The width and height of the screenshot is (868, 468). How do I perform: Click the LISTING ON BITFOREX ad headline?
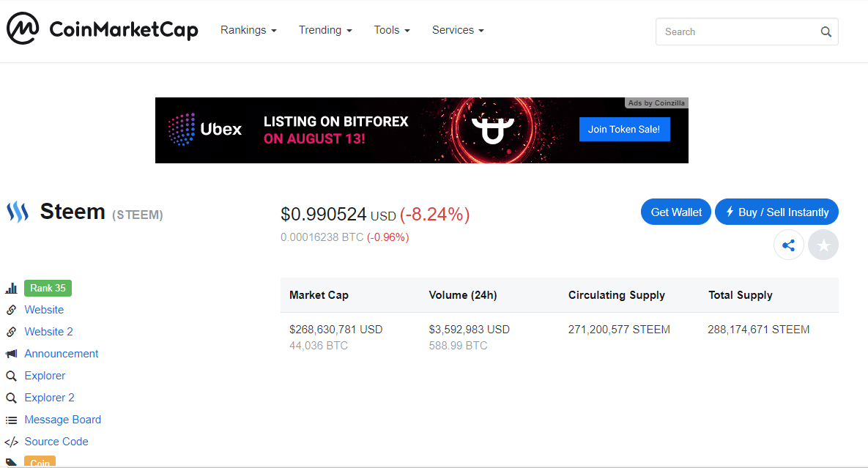point(336,122)
